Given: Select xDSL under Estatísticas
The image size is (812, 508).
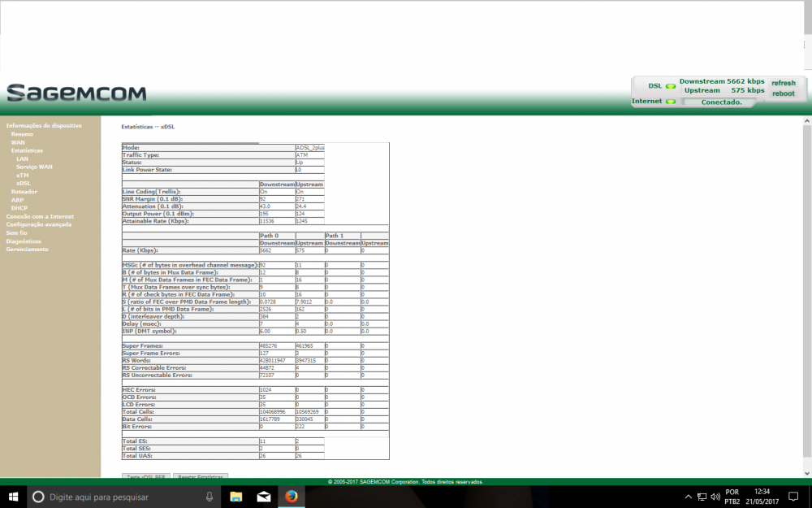Looking at the screenshot, I should 22,183.
